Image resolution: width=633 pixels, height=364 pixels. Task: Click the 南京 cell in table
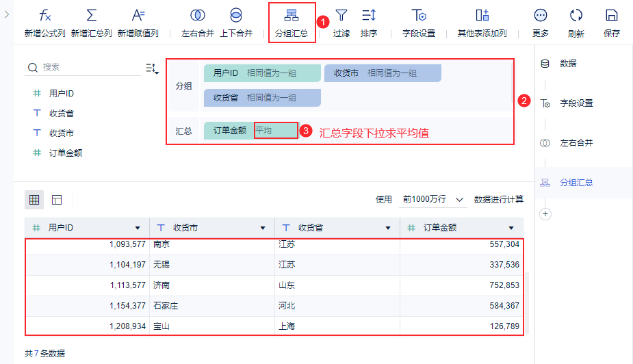click(x=212, y=244)
